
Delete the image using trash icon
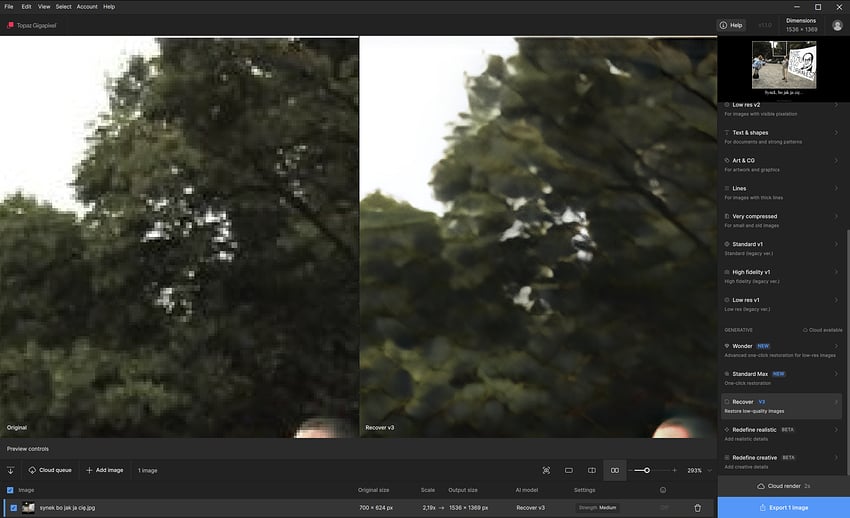click(697, 508)
